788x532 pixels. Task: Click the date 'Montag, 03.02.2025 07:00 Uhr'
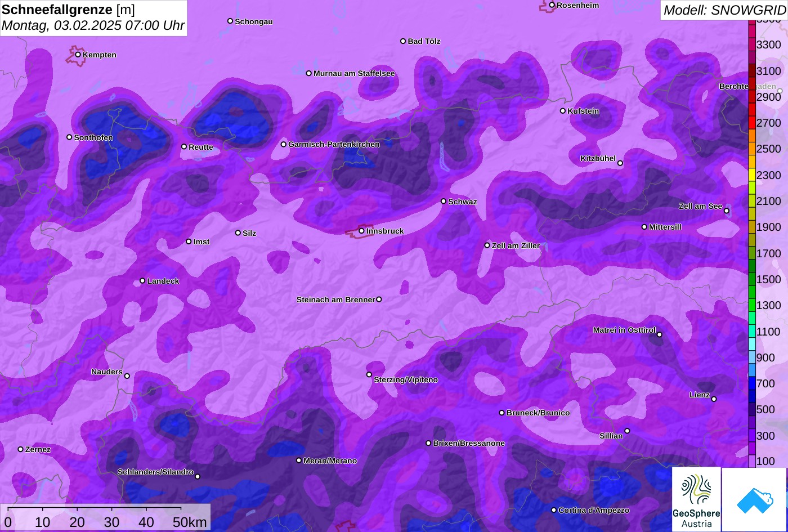pos(93,25)
